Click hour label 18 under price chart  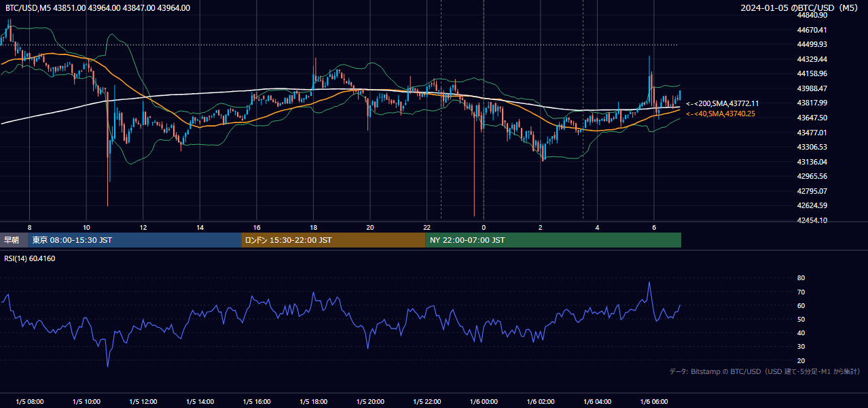(x=313, y=227)
